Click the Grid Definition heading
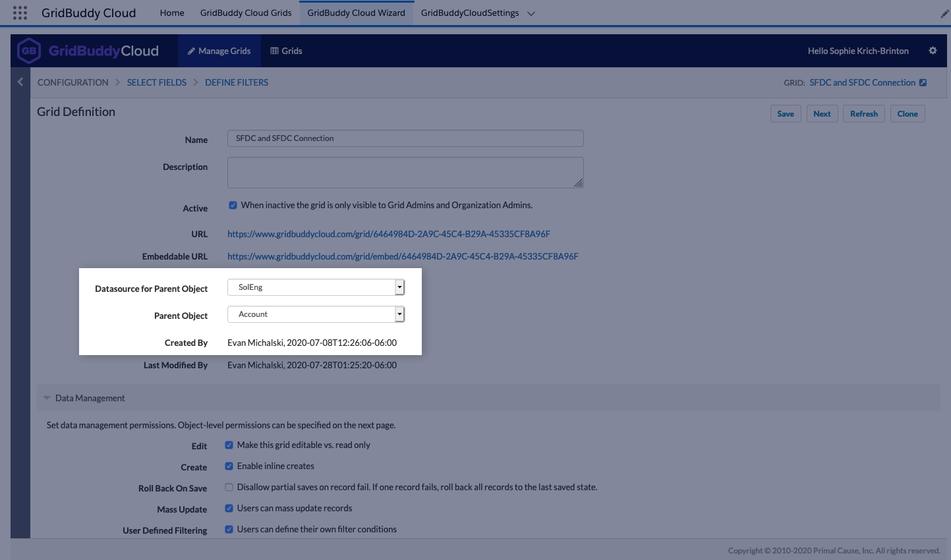This screenshot has height=560, width=951. (x=76, y=112)
